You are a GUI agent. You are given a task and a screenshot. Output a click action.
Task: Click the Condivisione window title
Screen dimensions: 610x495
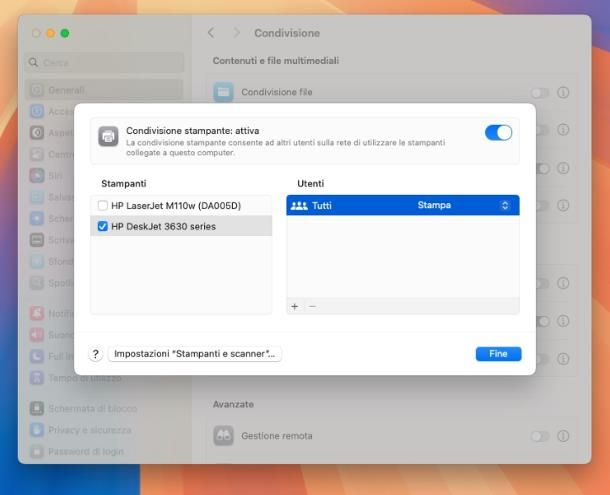[x=287, y=33]
